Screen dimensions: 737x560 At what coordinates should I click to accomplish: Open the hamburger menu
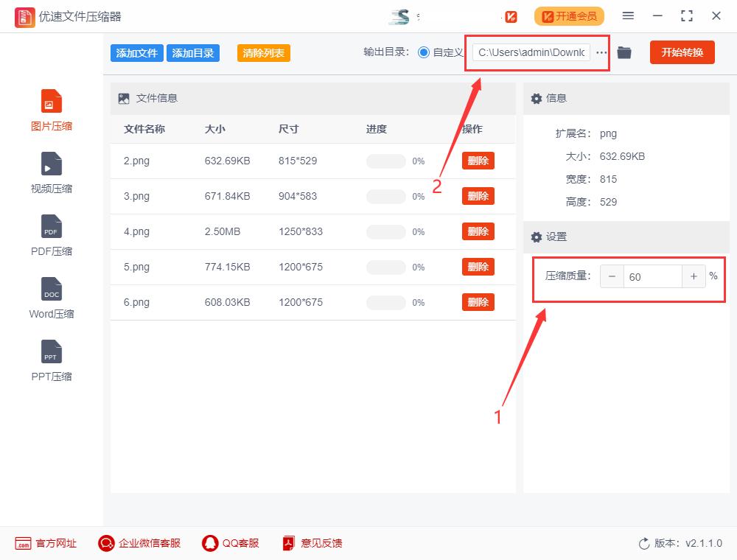pos(628,15)
